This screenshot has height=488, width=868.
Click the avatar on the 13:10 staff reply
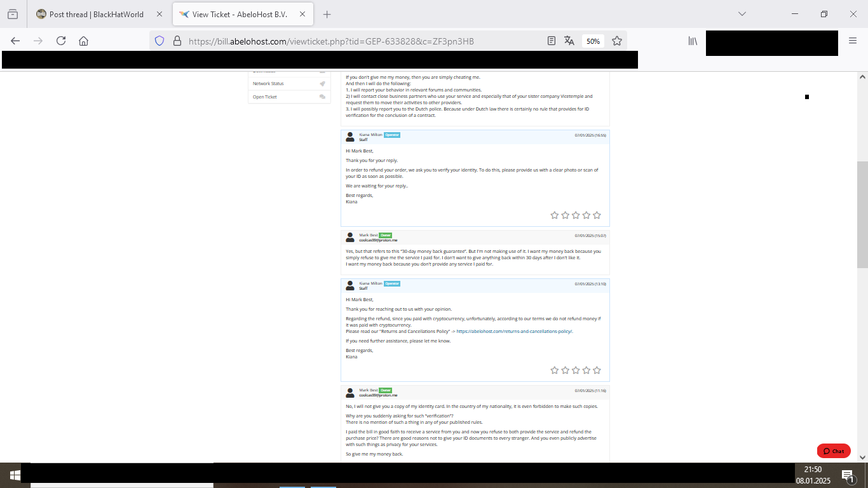349,285
